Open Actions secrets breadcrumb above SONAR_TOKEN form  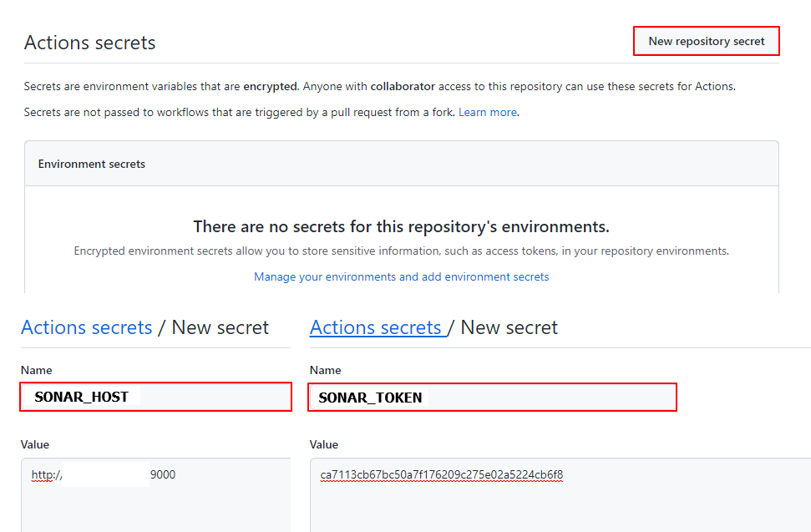375,327
